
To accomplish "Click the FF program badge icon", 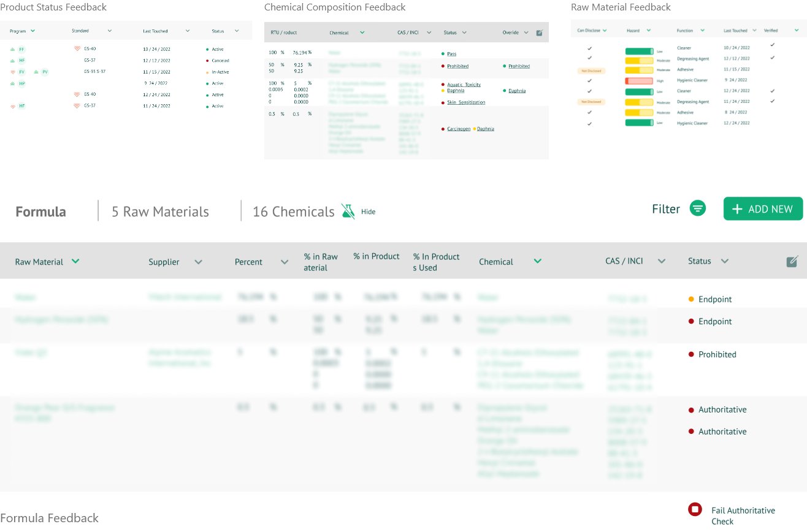I will coord(21,49).
